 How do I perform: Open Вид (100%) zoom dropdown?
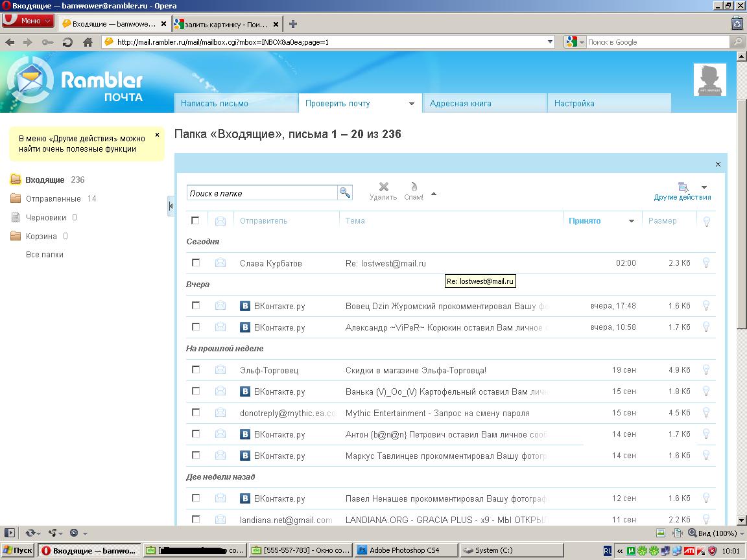[717, 533]
